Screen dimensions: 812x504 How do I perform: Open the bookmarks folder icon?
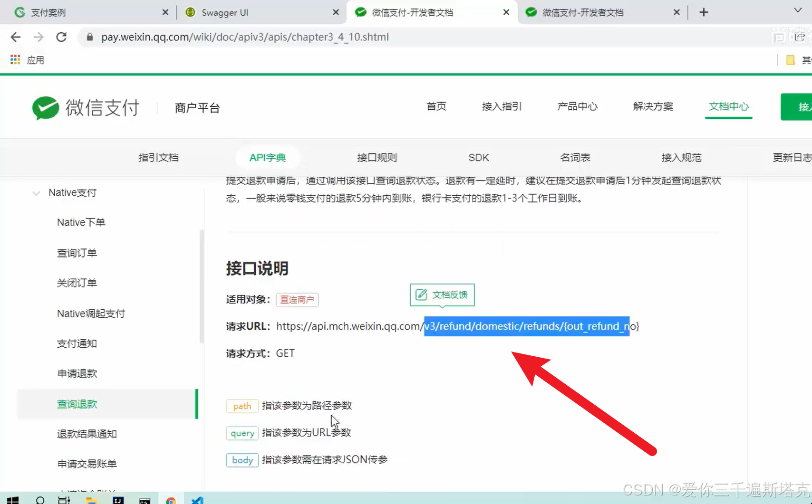pos(791,60)
